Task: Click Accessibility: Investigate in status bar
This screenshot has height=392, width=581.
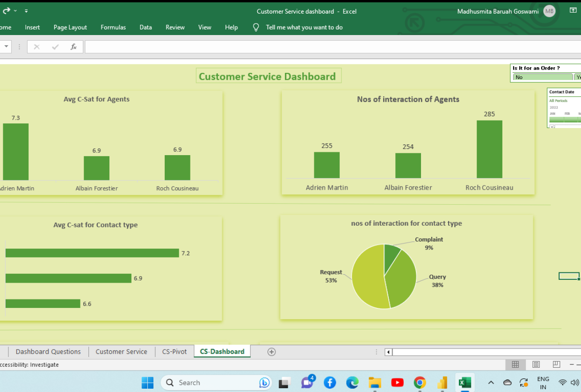Action: tap(29, 365)
